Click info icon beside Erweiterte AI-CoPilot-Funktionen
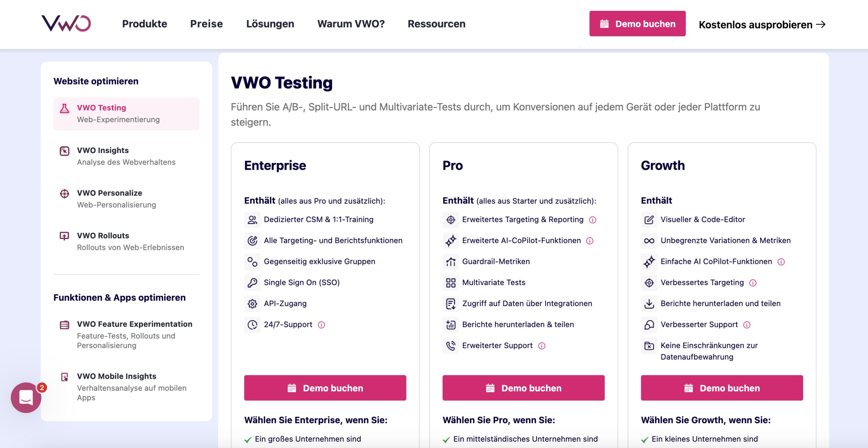868x448 pixels. pos(590,241)
